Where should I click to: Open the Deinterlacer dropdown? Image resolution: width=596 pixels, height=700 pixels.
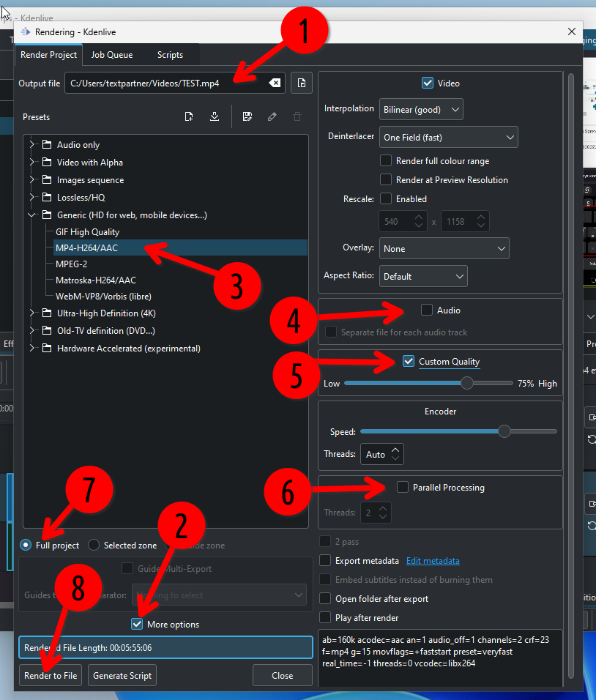click(x=448, y=137)
